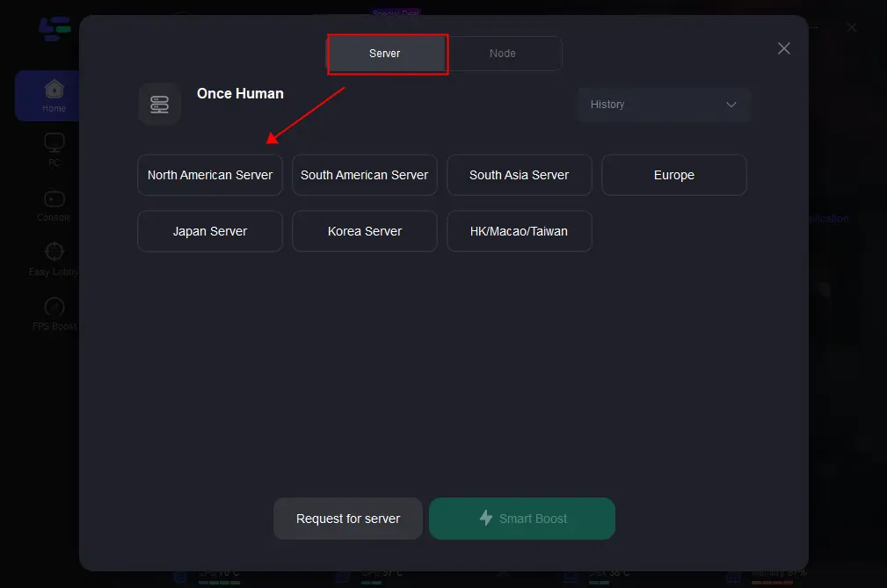
Task: Select the Home icon in the sidebar
Action: pyautogui.click(x=54, y=91)
